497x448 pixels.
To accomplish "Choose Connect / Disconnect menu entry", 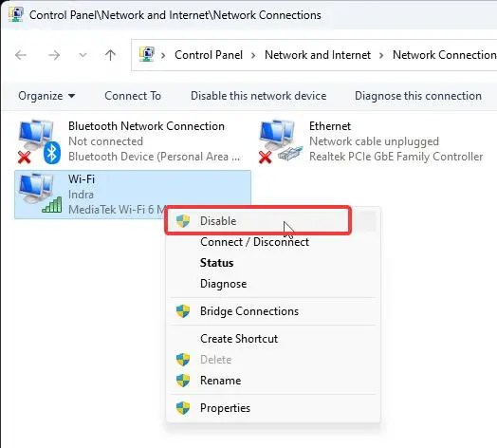I will pos(254,242).
